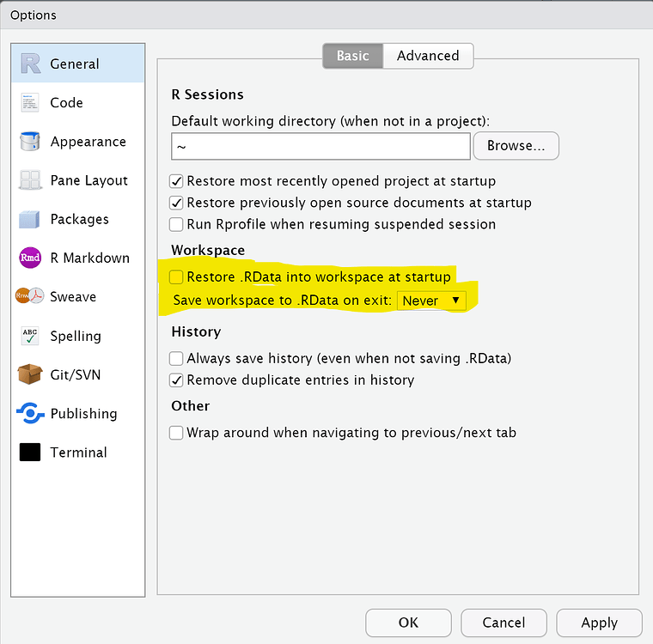Select the Terminal label in sidebar
This screenshot has width=653, height=644.
click(x=79, y=453)
